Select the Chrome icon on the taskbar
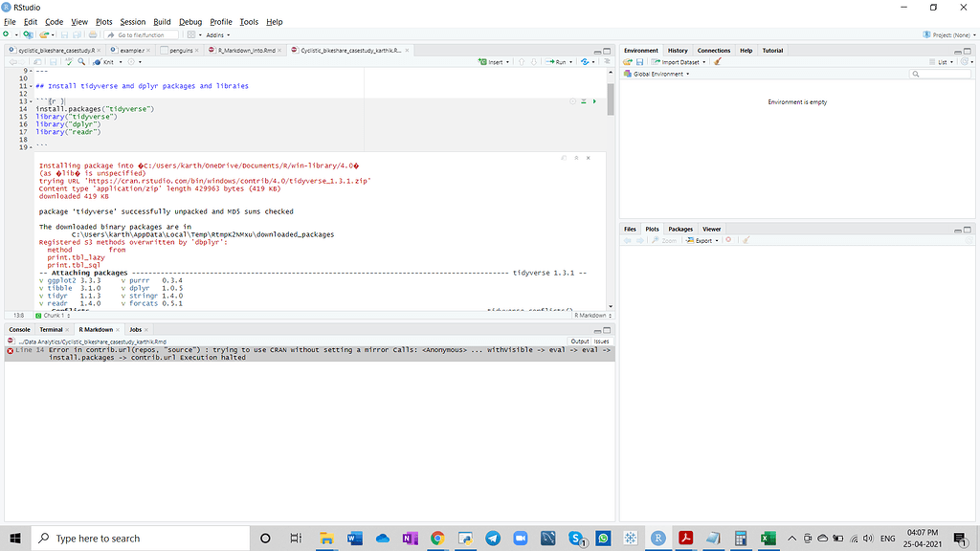The width and height of the screenshot is (980, 551). click(437, 538)
